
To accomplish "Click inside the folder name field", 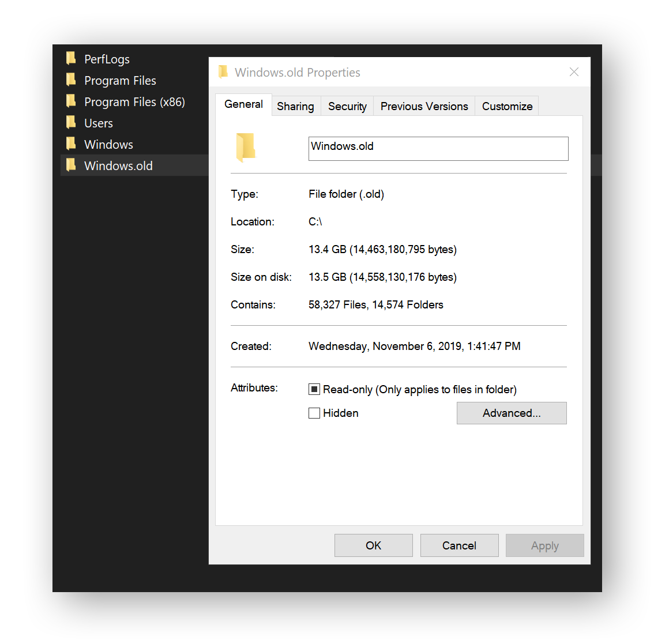I will (438, 148).
